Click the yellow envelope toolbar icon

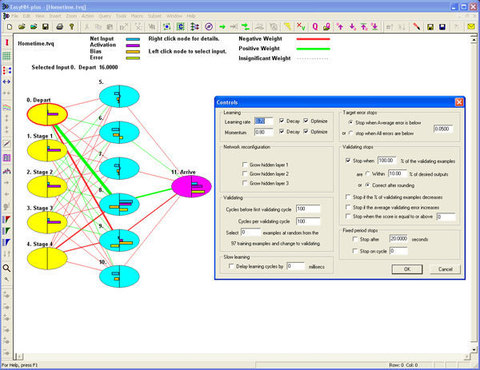click(471, 27)
